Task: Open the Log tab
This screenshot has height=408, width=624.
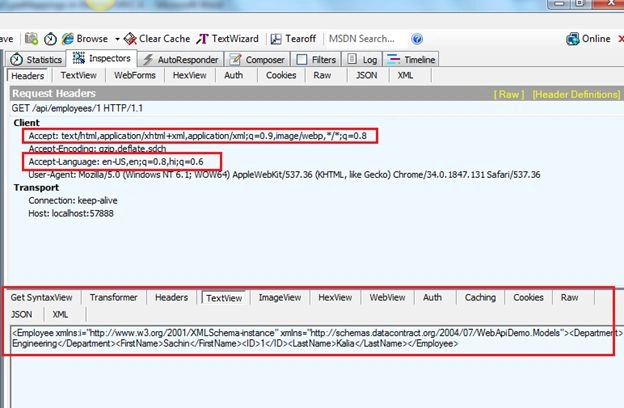Action: [362, 59]
